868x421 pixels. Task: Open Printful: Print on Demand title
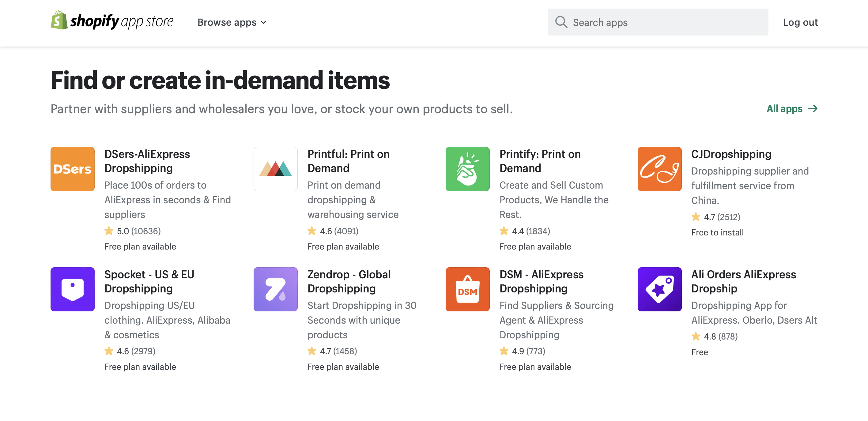[x=349, y=161]
